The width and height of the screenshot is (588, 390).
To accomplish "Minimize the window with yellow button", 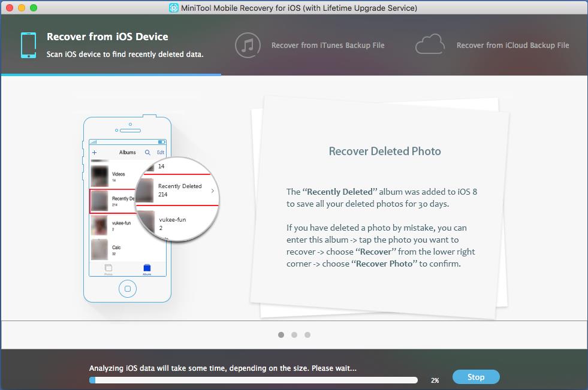I will point(22,8).
